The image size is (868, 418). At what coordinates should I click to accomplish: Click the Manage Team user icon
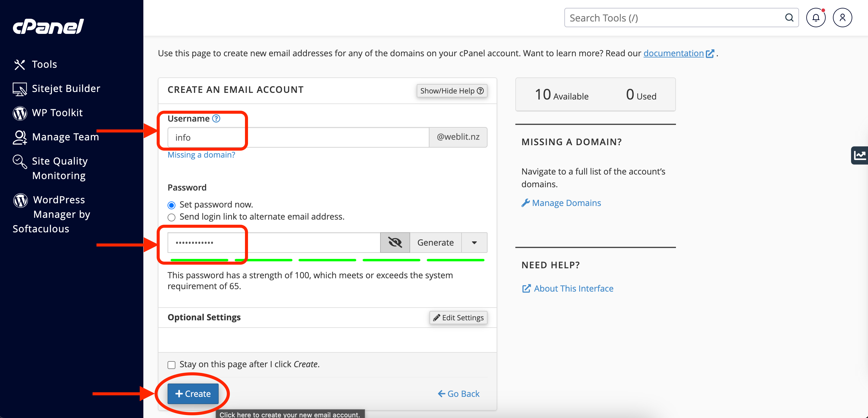20,137
